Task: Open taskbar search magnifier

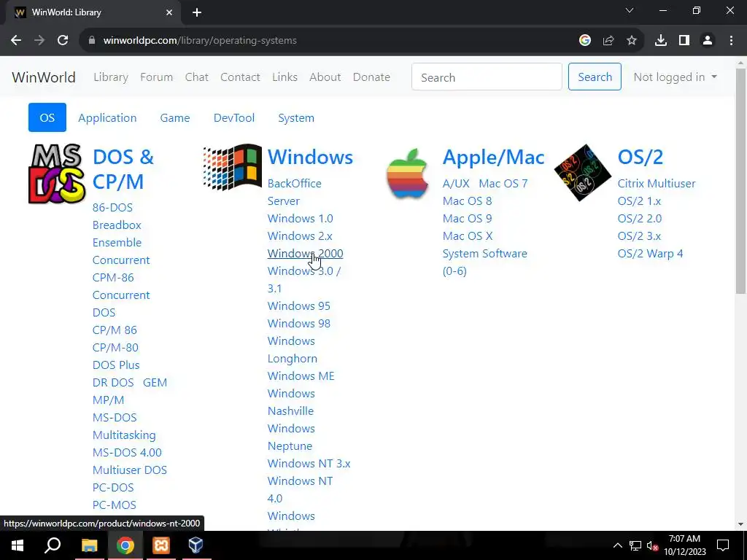Action: pos(53,545)
